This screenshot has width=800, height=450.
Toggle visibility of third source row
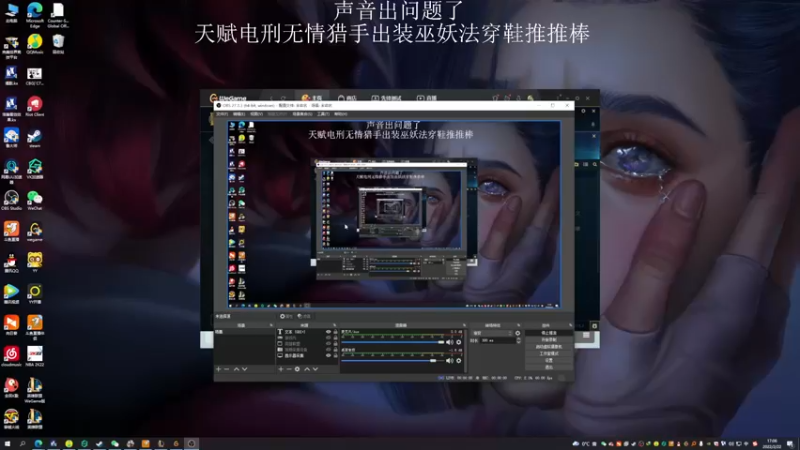coord(328,343)
